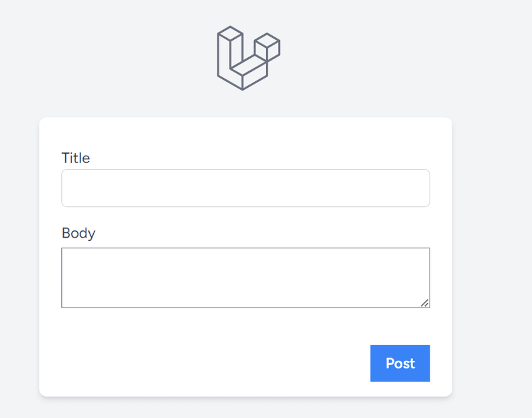Click the diagonal resize handle of Body box
Viewport: 532px width, 418px height.
click(425, 303)
